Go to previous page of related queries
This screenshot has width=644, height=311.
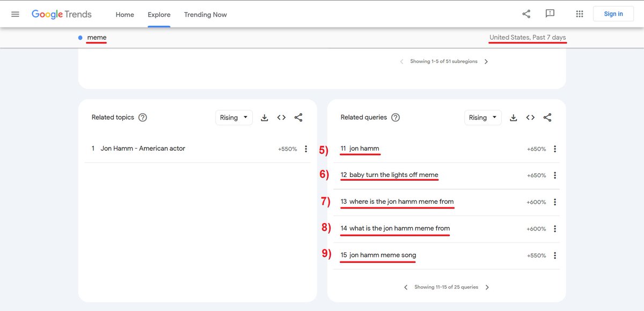pos(406,287)
